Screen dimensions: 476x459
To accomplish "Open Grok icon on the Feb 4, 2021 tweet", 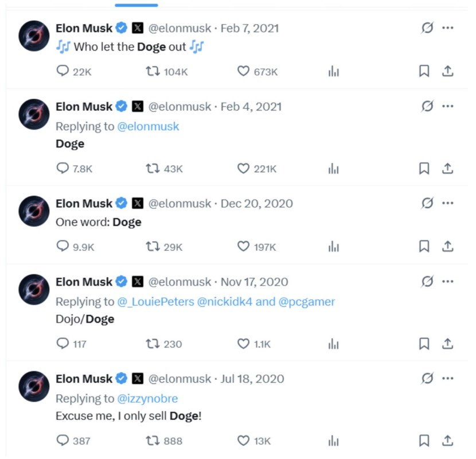I will [427, 106].
